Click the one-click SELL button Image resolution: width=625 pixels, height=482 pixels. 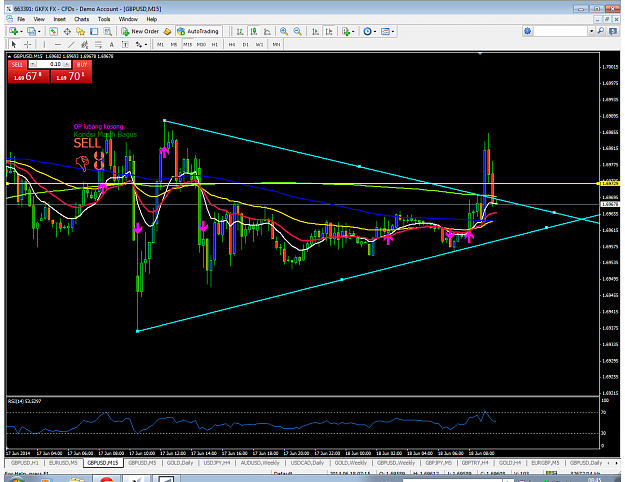pyautogui.click(x=17, y=65)
